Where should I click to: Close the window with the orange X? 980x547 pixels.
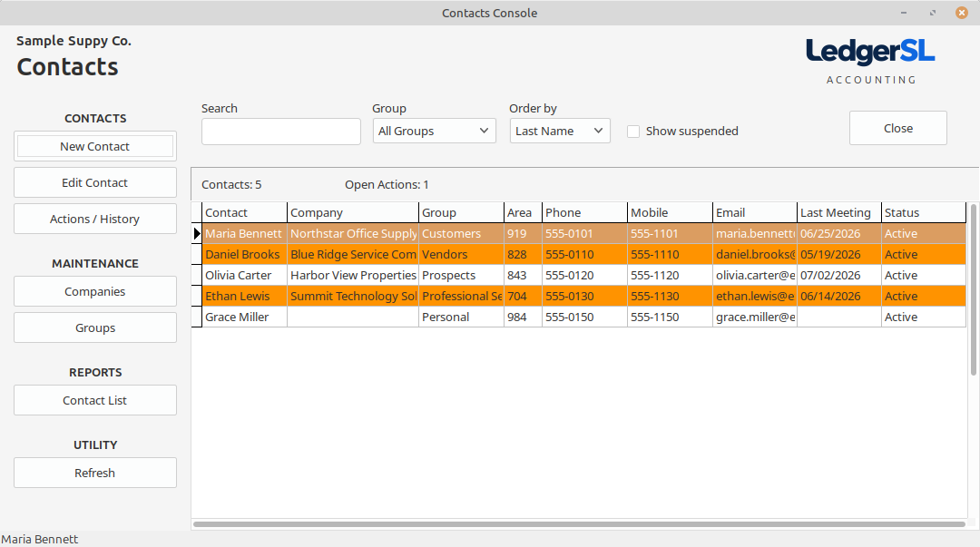(962, 13)
